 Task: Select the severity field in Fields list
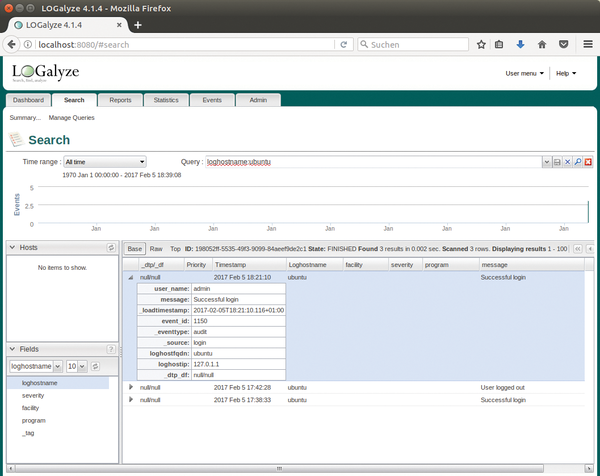33,395
